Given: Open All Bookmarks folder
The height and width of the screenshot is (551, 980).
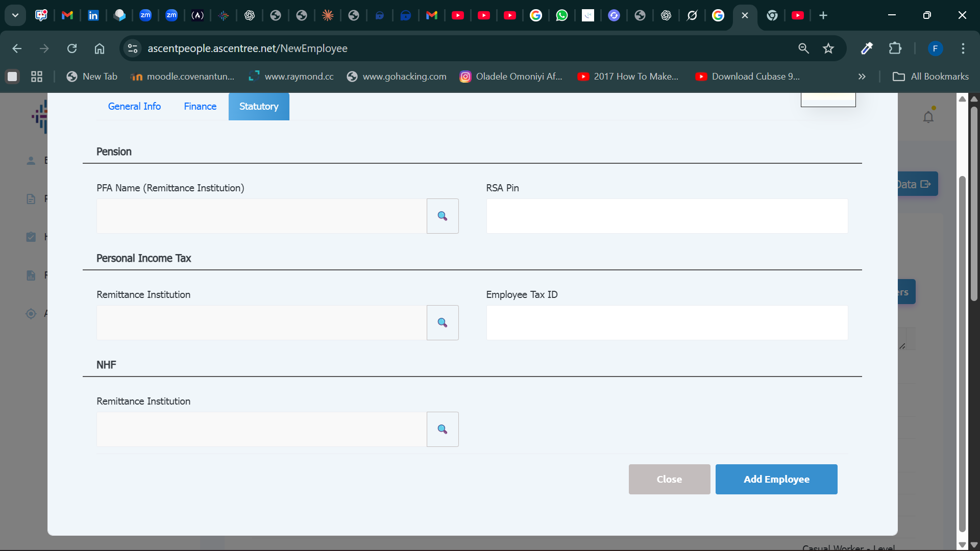Looking at the screenshot, I should 930,77.
